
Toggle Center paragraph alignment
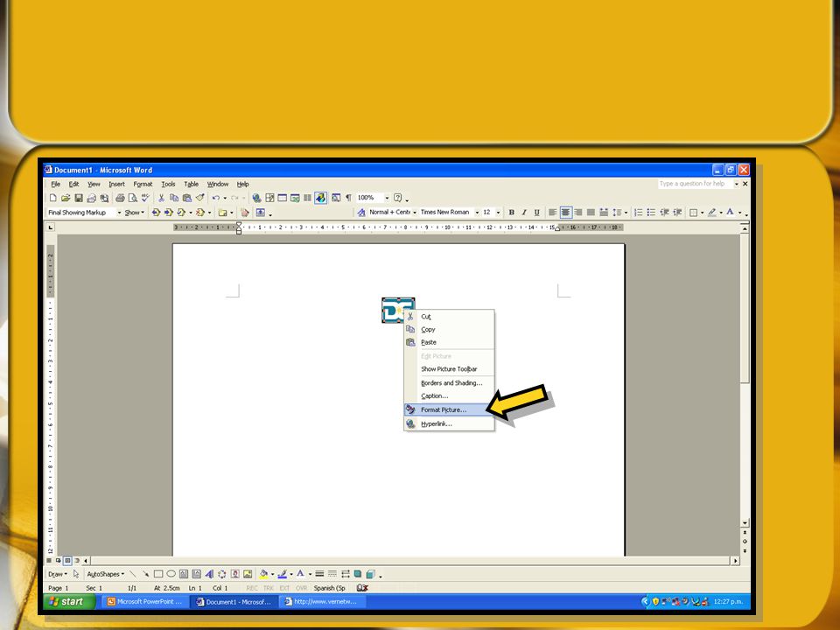pos(565,213)
